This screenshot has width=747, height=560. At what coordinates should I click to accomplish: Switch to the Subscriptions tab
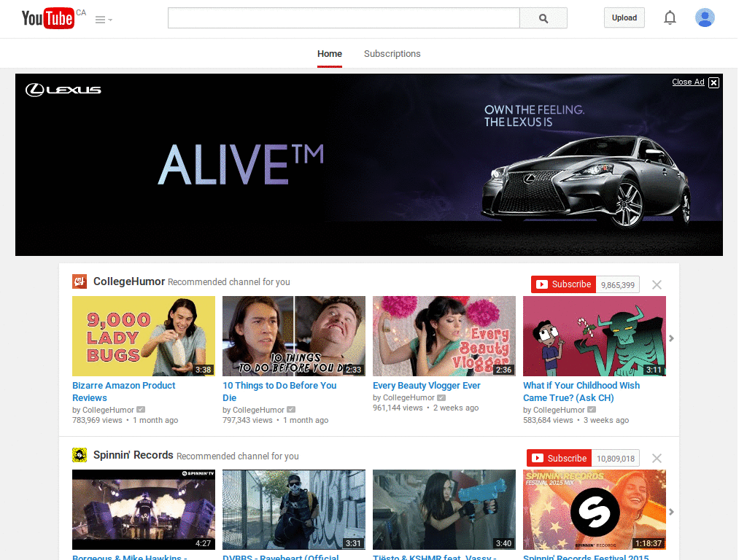tap(392, 54)
